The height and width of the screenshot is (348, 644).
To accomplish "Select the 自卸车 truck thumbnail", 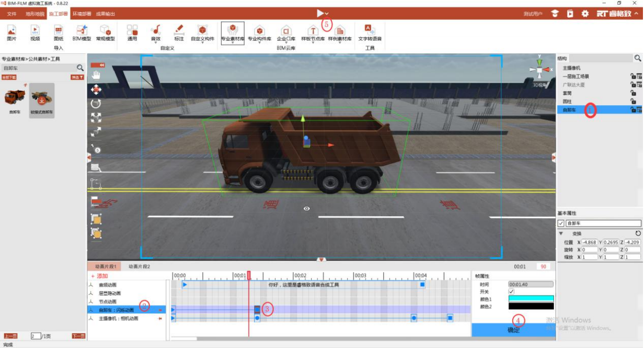I will click(14, 99).
